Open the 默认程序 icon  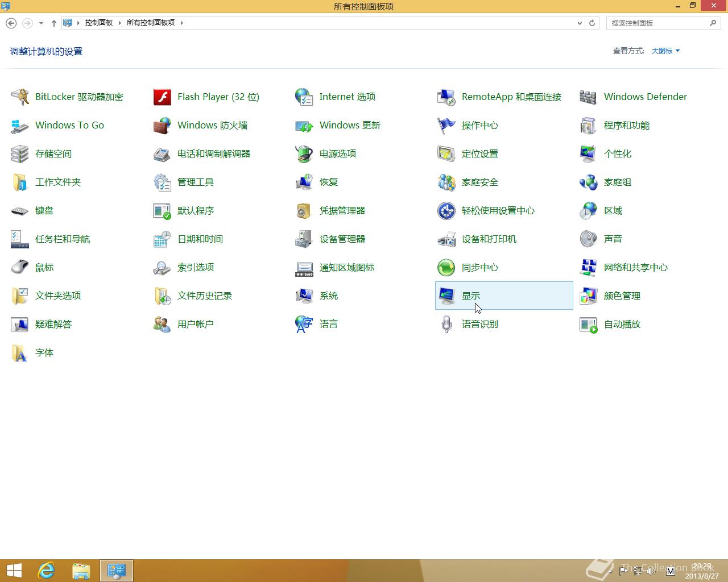click(162, 210)
